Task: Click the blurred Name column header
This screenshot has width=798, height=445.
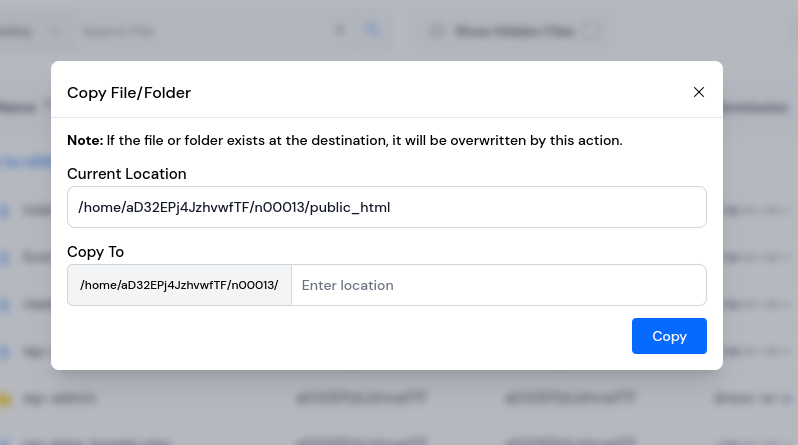Action: (18, 107)
